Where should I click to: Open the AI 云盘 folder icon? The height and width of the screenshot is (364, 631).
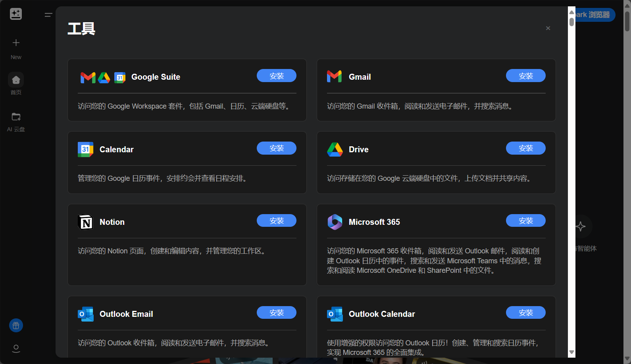16,117
